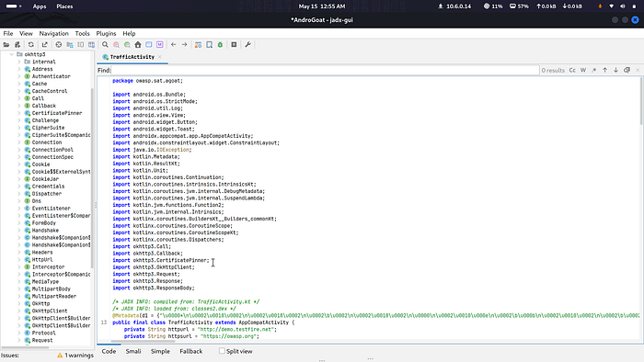Expand the internal package node
The width and height of the screenshot is (644, 362).
point(19,62)
